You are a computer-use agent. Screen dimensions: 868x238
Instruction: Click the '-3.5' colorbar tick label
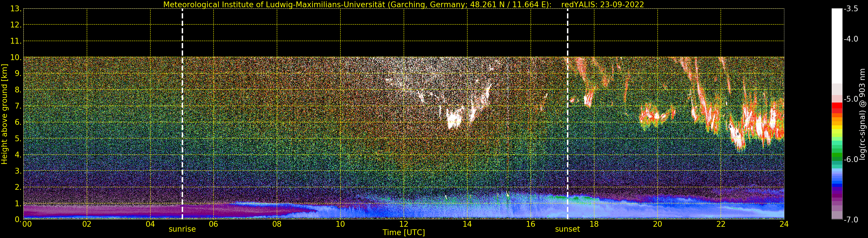[x=851, y=9]
